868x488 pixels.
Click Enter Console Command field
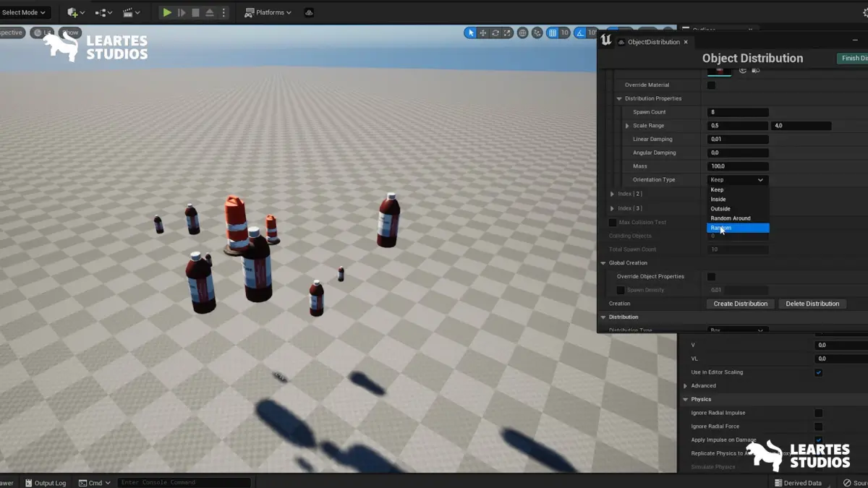(184, 482)
